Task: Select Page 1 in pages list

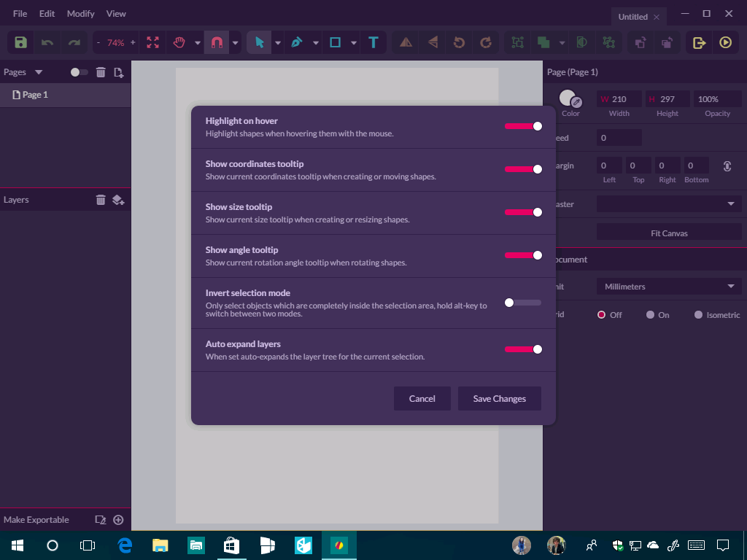Action: 65,95
